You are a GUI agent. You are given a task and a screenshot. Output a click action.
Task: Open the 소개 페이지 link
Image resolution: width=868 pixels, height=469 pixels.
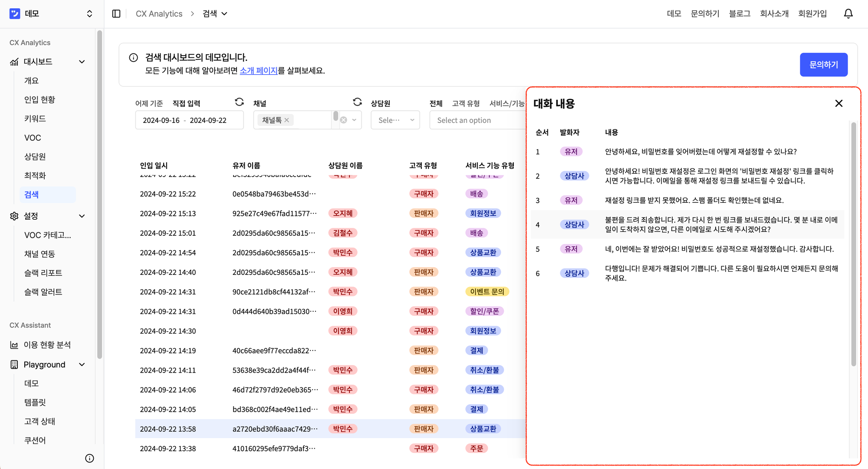pyautogui.click(x=259, y=70)
